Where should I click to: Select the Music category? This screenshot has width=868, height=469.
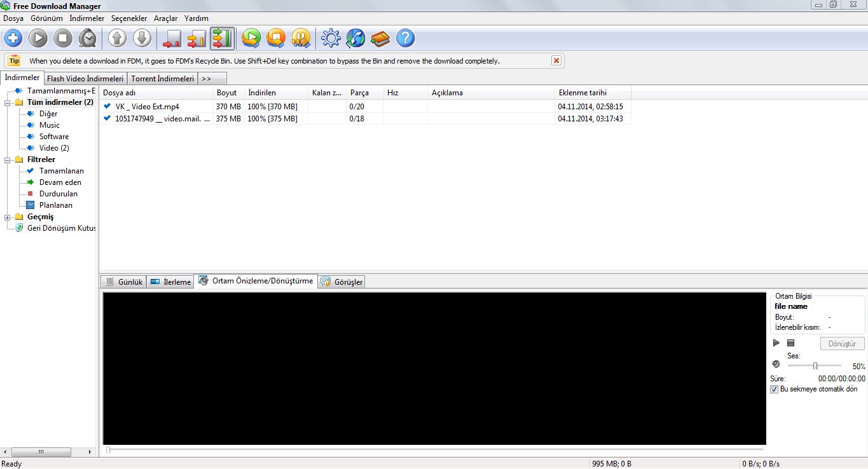pos(50,125)
